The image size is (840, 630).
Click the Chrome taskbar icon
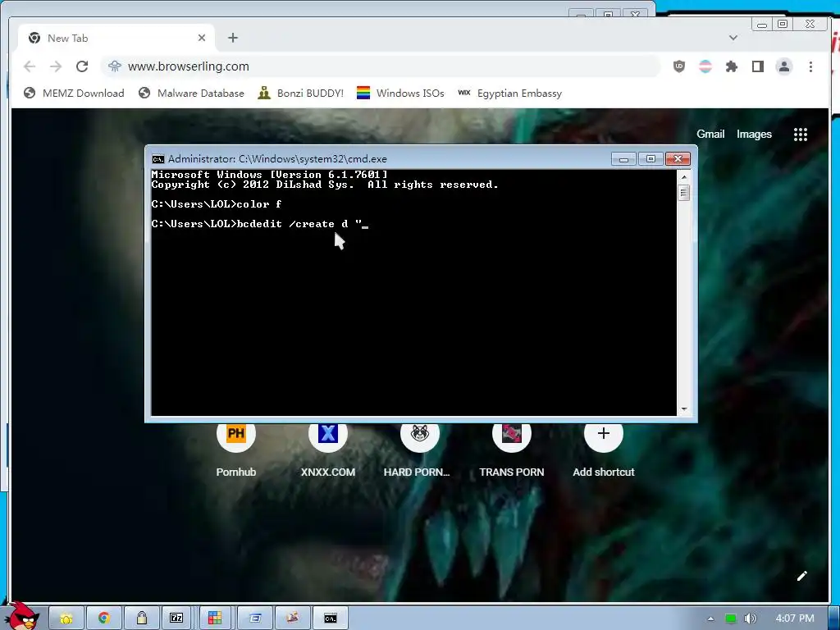[x=104, y=619]
